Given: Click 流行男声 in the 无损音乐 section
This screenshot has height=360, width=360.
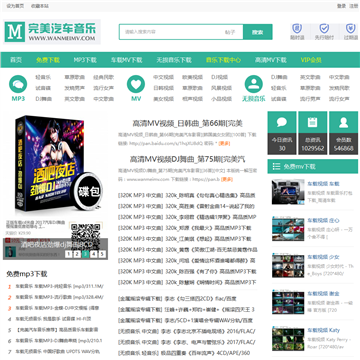Looking at the screenshot, I should pyautogui.click(x=310, y=99).
